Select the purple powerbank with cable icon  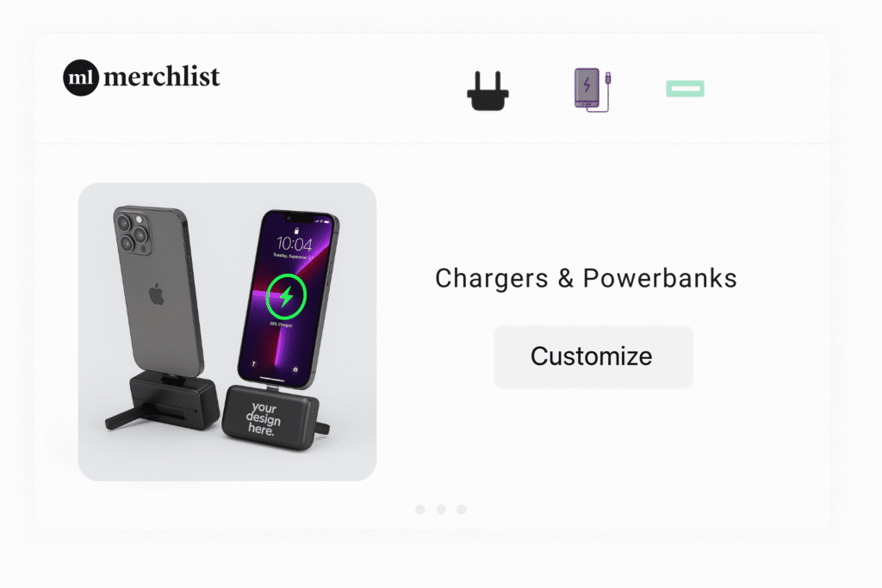pyautogui.click(x=593, y=90)
